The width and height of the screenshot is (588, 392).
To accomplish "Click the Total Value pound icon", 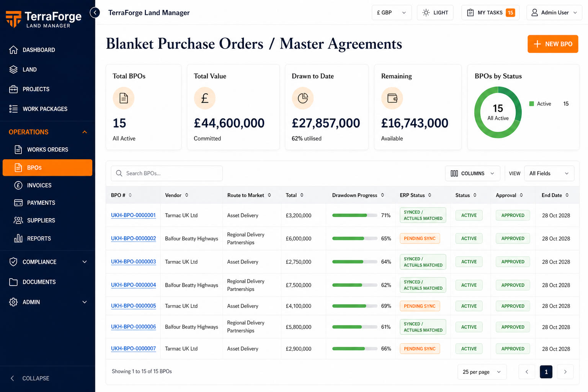I will click(205, 98).
